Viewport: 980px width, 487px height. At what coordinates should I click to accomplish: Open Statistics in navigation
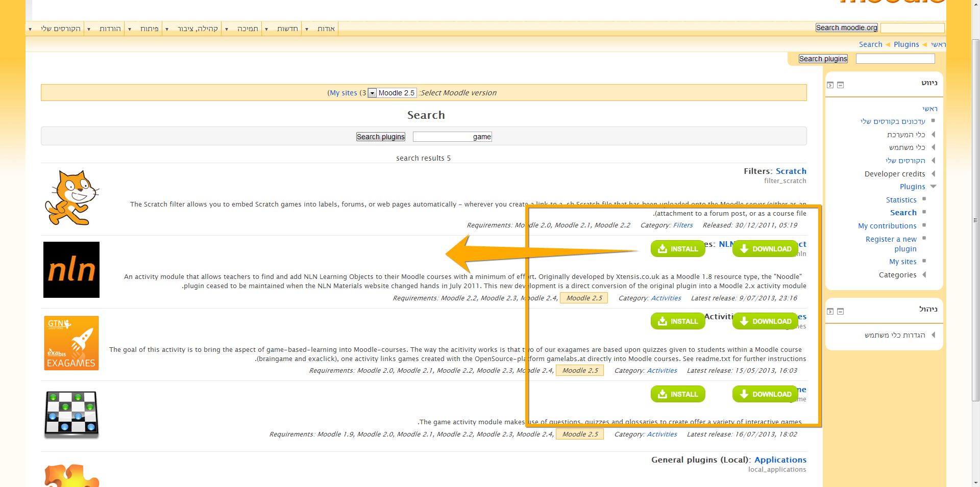(x=901, y=200)
